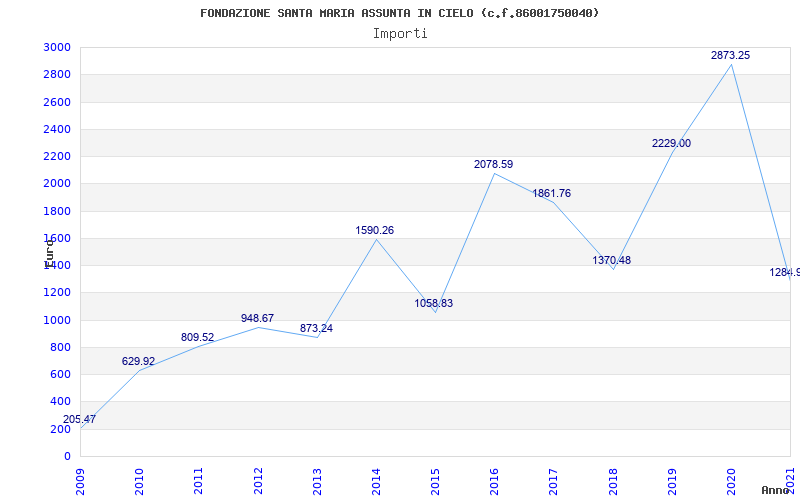Click the 2600 y-axis tick label
This screenshot has height=500, width=800.
click(57, 102)
